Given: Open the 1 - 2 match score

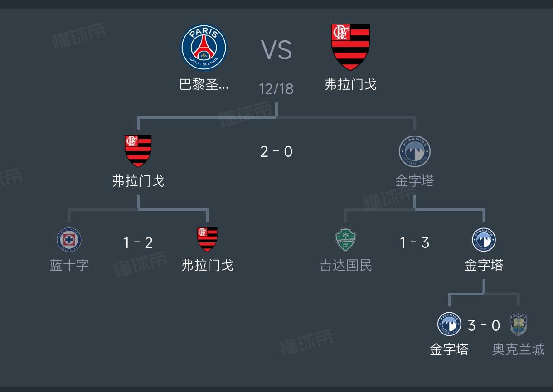Looking at the screenshot, I should point(138,243).
